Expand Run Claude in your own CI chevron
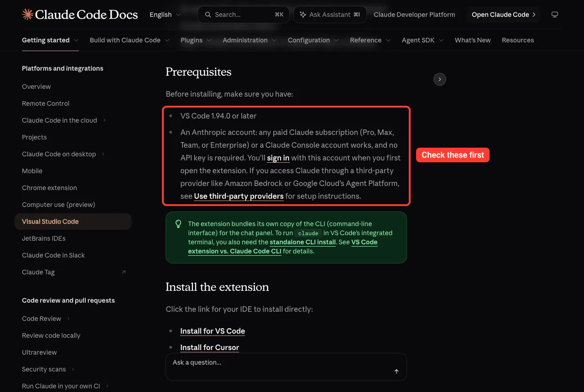Viewport: 584px width, 392px height. [x=107, y=386]
